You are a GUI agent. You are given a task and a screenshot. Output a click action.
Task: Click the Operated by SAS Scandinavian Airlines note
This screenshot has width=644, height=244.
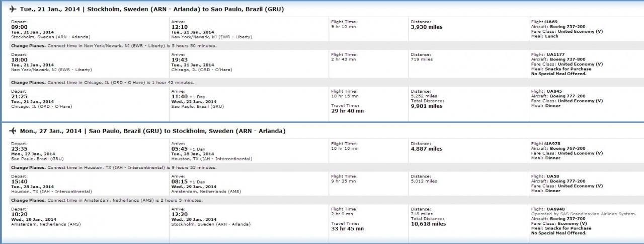[584, 214]
